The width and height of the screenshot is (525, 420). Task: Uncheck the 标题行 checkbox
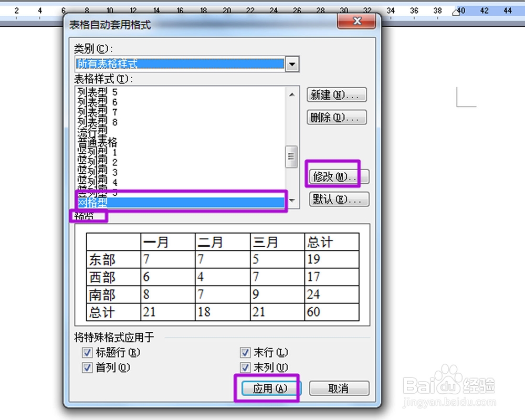pyautogui.click(x=87, y=353)
